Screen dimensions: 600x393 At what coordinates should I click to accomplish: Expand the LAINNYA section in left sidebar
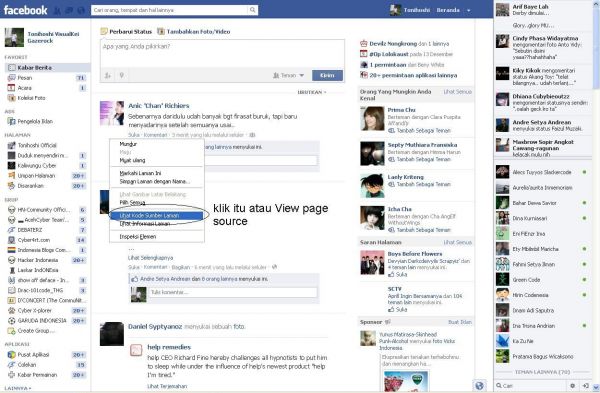[x=18, y=388]
